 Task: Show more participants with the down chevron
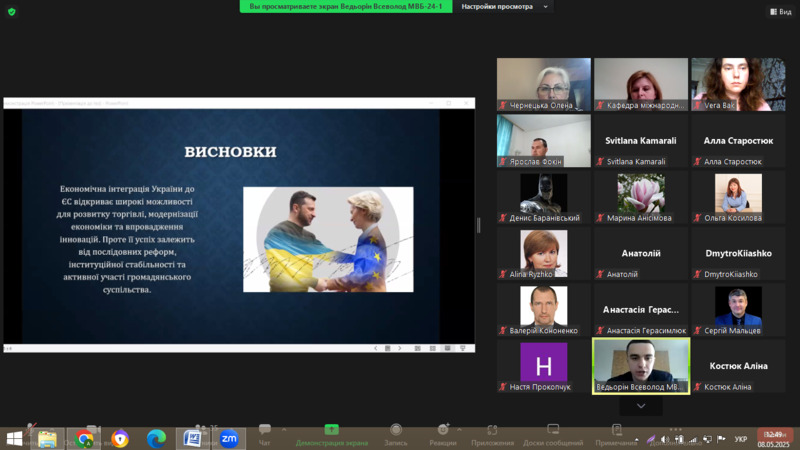[x=641, y=406]
